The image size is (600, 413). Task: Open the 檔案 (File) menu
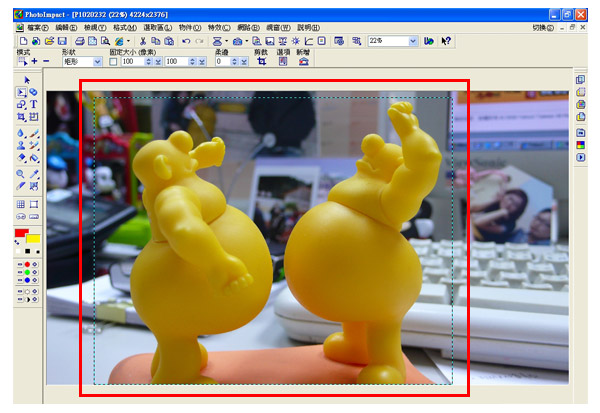click(x=26, y=28)
